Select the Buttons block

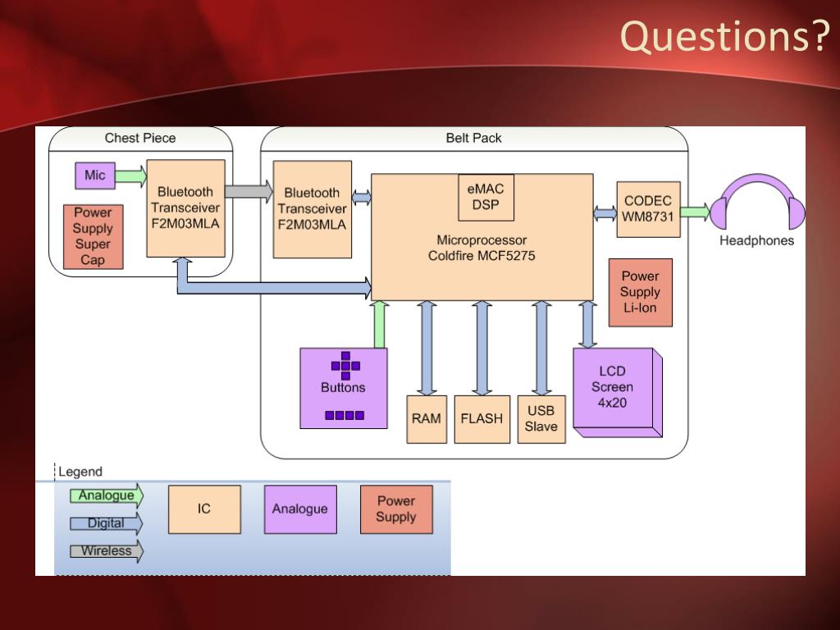(344, 388)
